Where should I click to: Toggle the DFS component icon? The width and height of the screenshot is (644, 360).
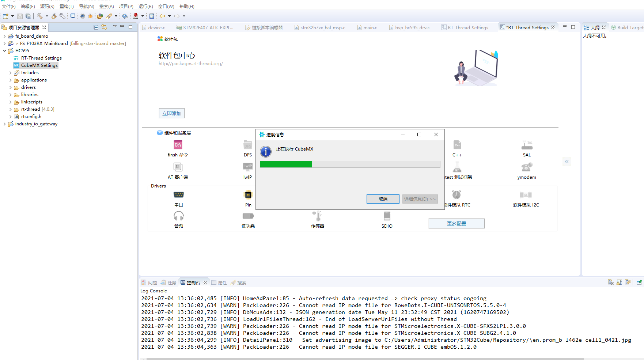[248, 145]
